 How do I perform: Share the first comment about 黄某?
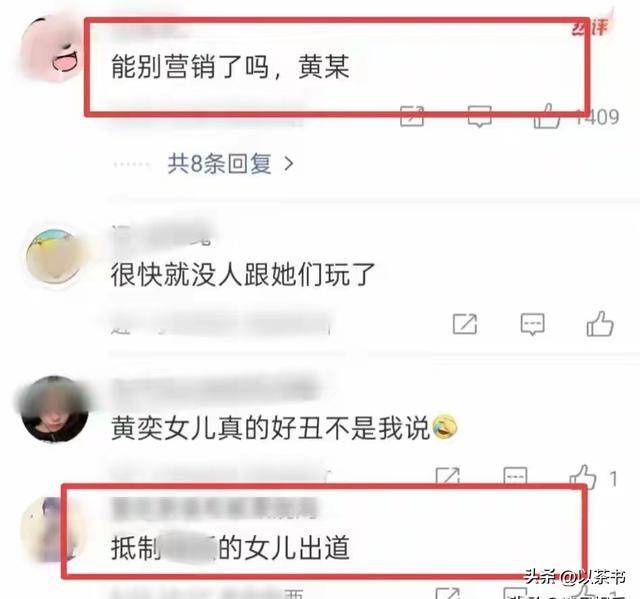tap(412, 116)
